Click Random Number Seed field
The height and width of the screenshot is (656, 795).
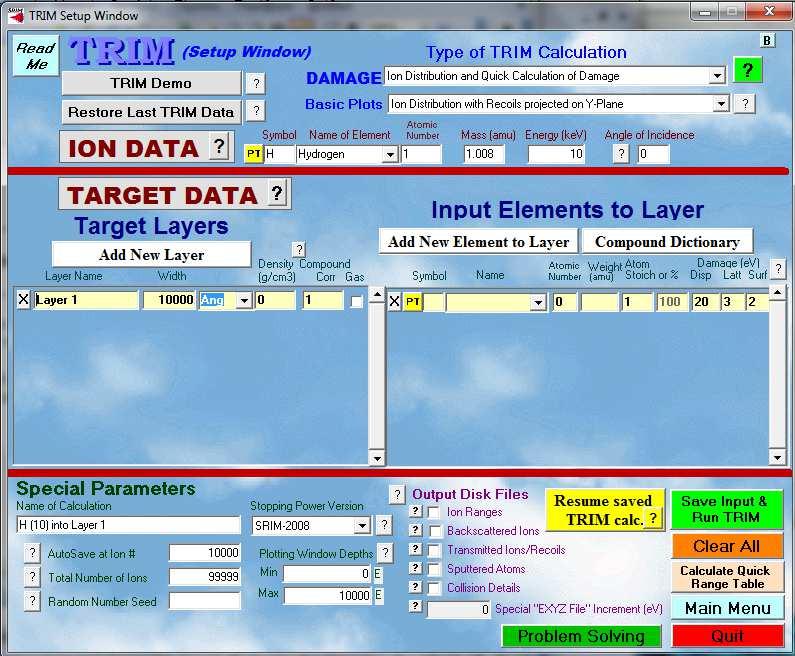point(204,601)
